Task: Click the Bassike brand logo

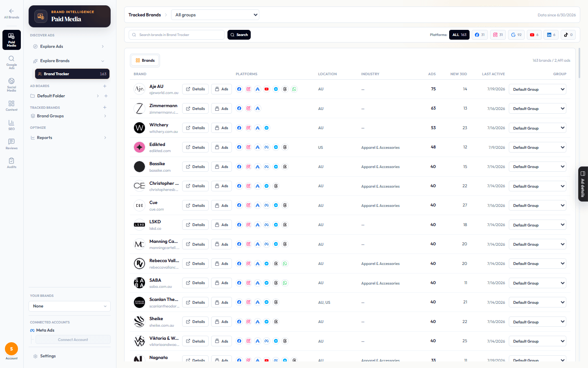Action: pos(140,167)
